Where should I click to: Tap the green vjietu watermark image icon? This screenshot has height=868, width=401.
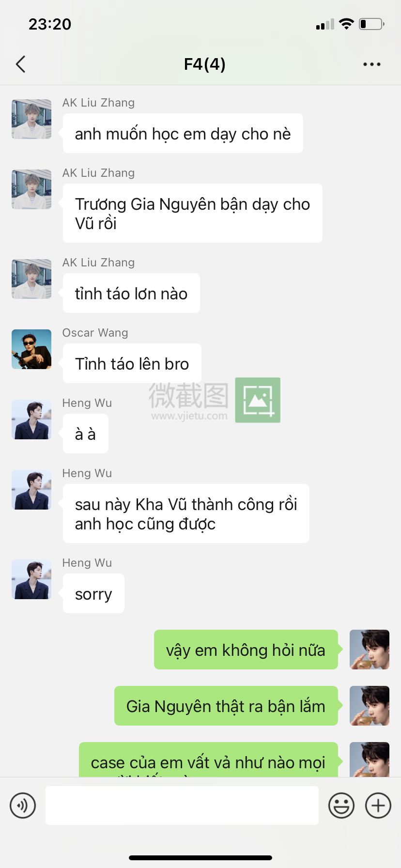point(258,400)
